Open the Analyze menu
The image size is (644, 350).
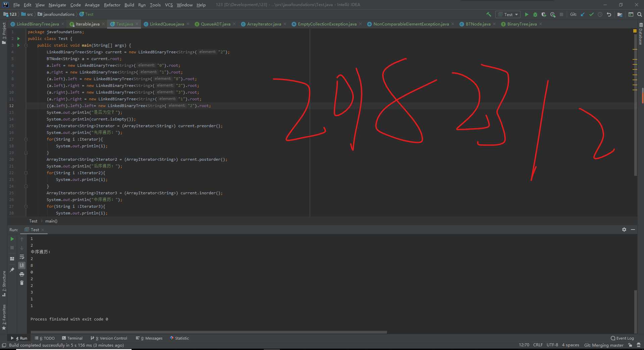[92, 5]
